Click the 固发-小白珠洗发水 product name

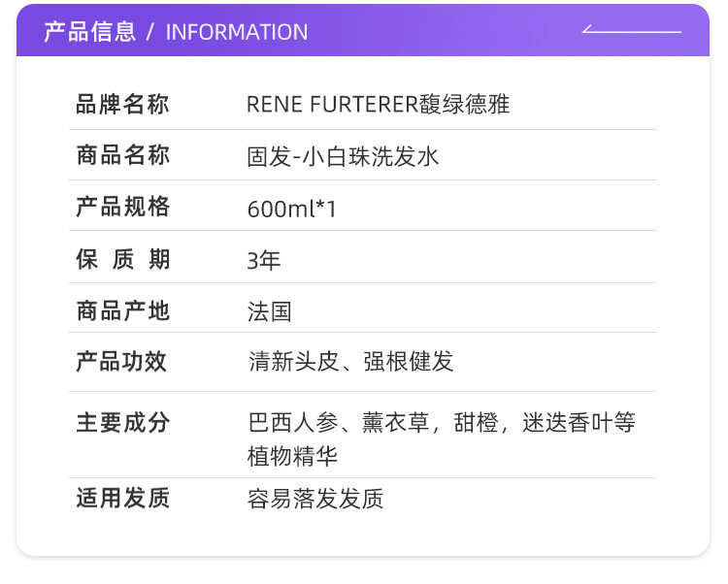tap(343, 156)
